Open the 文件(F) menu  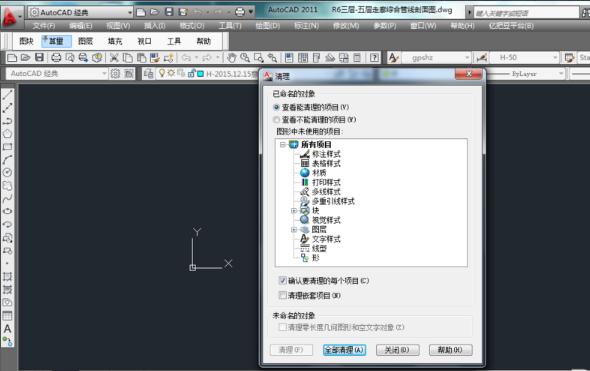(44, 26)
